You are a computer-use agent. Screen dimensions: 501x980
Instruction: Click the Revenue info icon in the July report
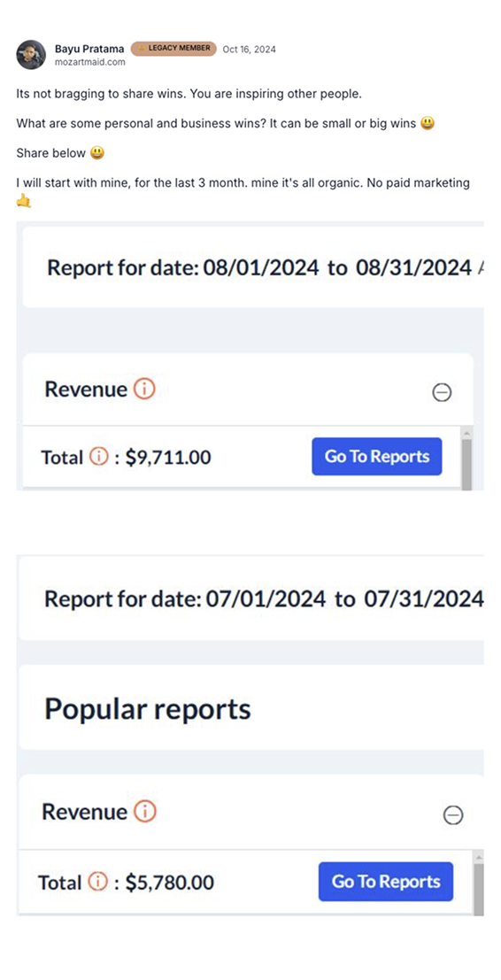pos(145,812)
